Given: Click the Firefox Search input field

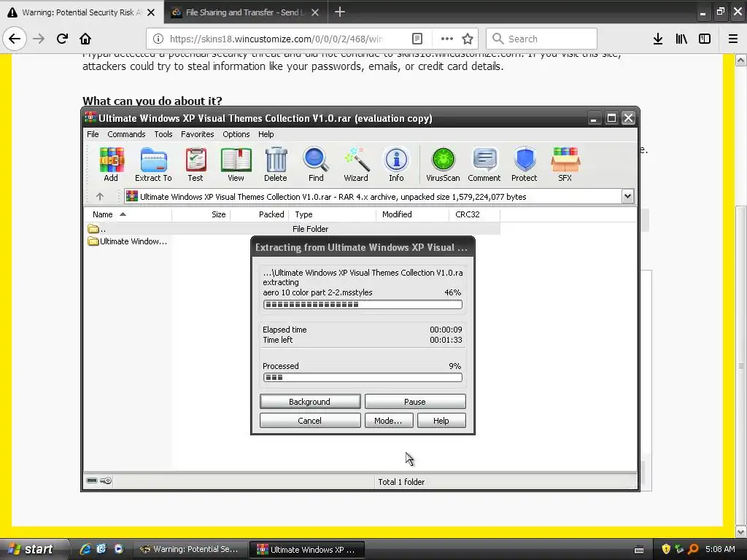Looking at the screenshot, I should (542, 39).
